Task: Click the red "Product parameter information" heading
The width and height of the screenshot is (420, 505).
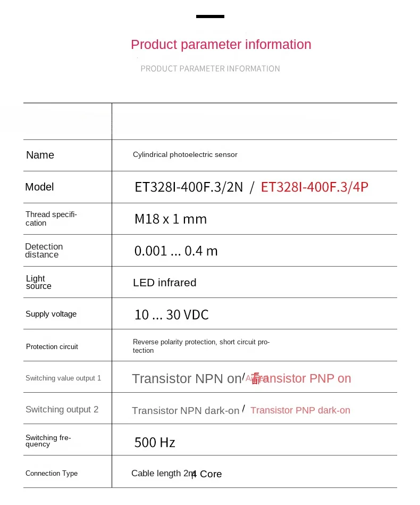Action: (x=221, y=45)
